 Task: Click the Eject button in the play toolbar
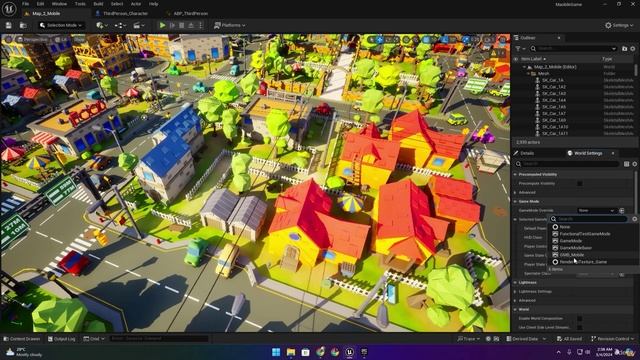[191, 25]
